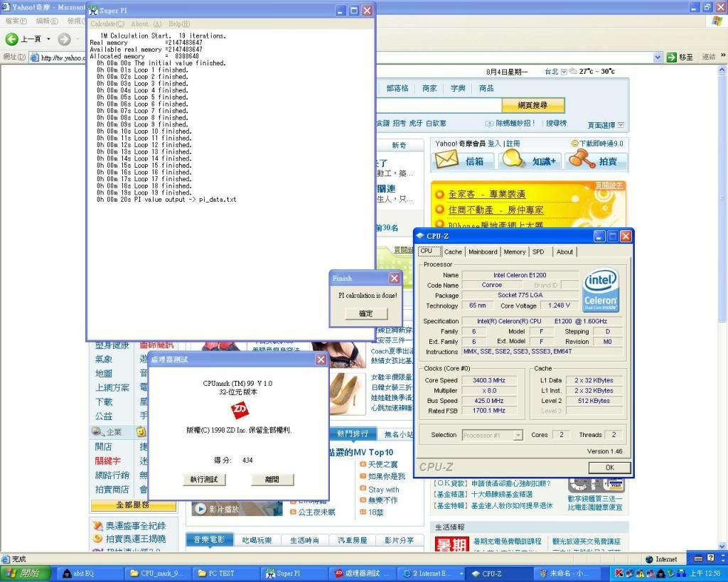This screenshot has width=728, height=582.
Task: Click the CPU-Z title bar icon
Action: (420, 236)
